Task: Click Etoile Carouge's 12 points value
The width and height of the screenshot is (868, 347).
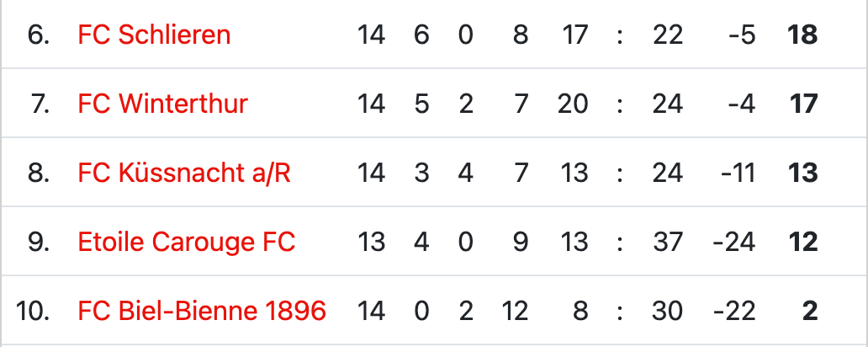Action: pyautogui.click(x=802, y=243)
